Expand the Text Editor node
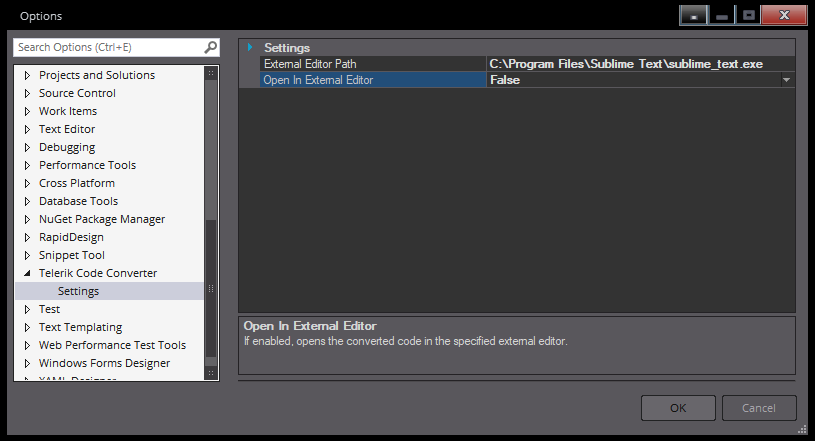Screen dimensions: 815x441 pyautogui.click(x=28, y=129)
